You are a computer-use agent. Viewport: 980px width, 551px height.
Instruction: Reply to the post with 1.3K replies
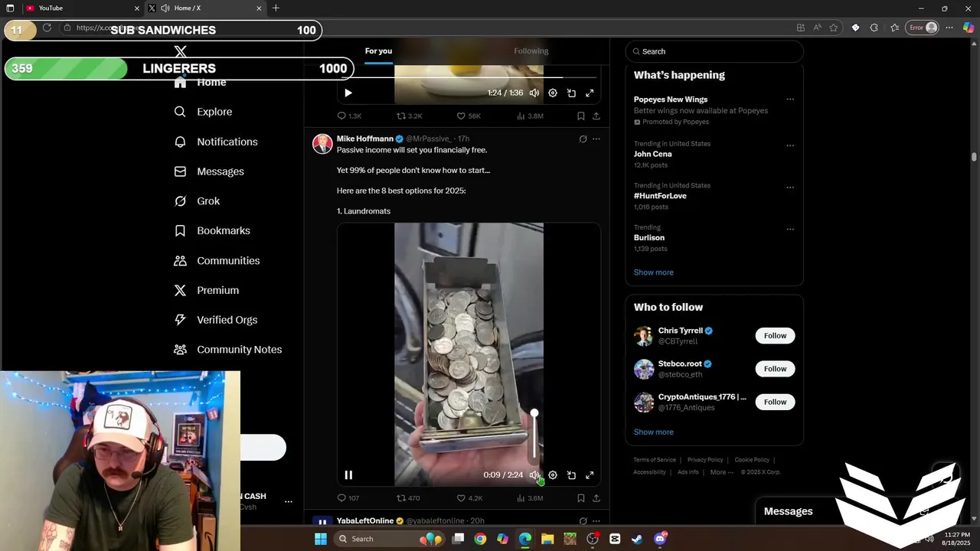349,116
